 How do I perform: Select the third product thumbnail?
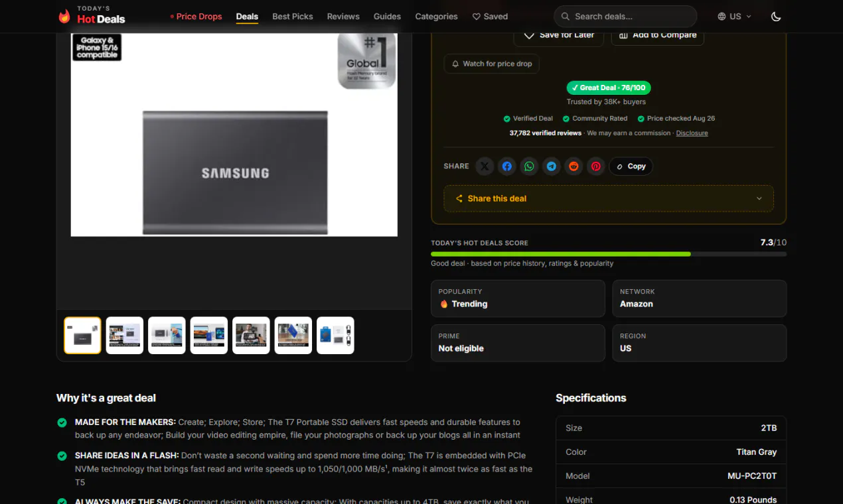tap(167, 336)
